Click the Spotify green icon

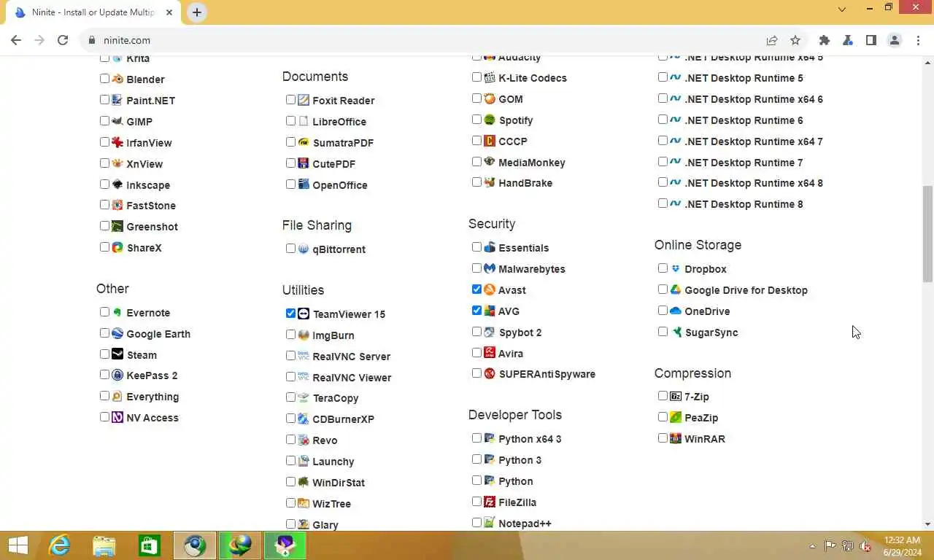490,120
